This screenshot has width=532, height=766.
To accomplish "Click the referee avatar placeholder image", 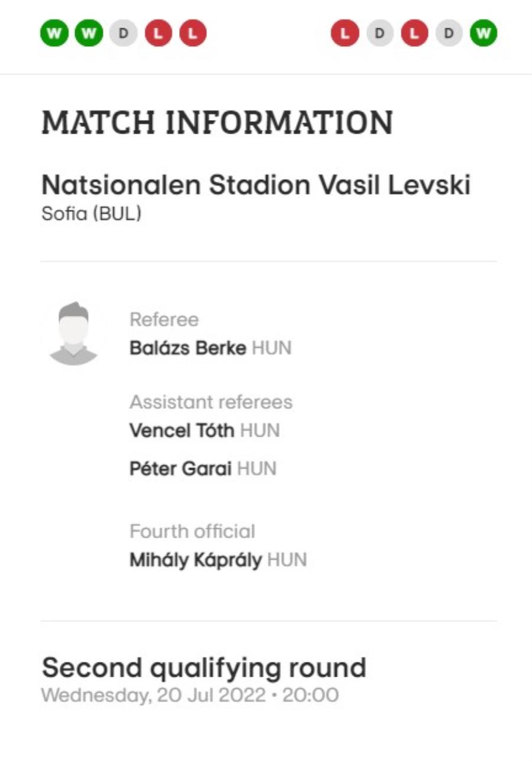I will (73, 333).
